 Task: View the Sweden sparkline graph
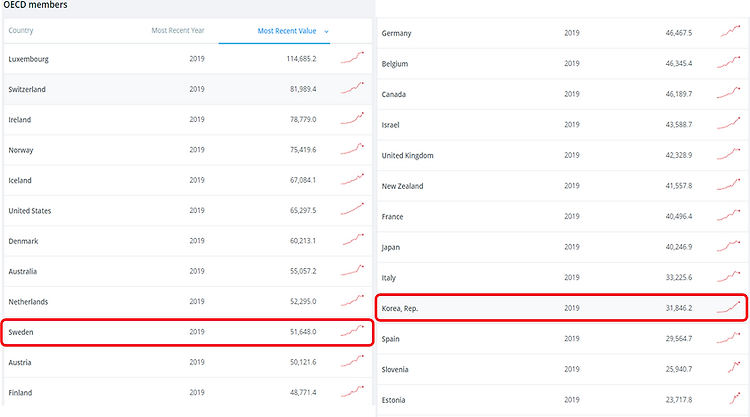click(353, 331)
